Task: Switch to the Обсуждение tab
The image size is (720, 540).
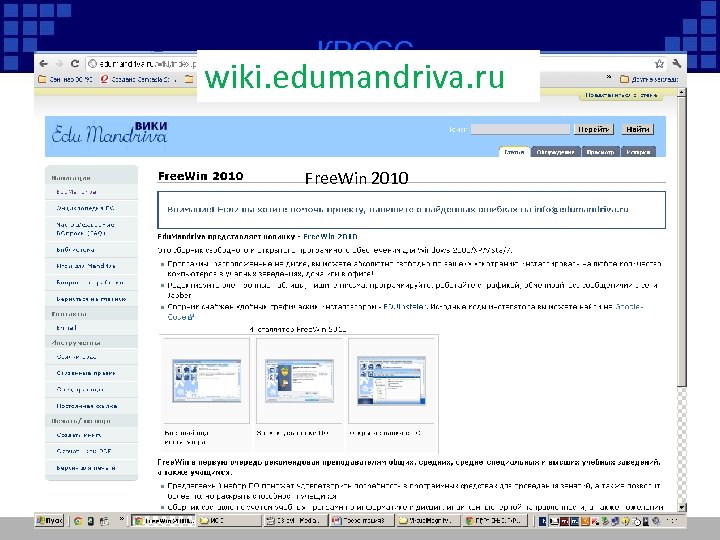Action: (x=556, y=152)
